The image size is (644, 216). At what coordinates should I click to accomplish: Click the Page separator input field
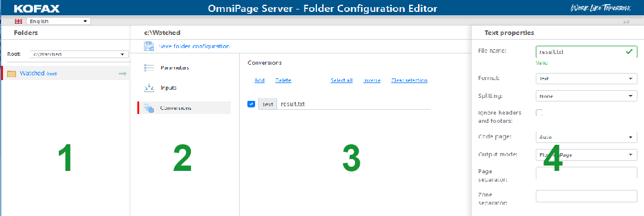(586, 173)
